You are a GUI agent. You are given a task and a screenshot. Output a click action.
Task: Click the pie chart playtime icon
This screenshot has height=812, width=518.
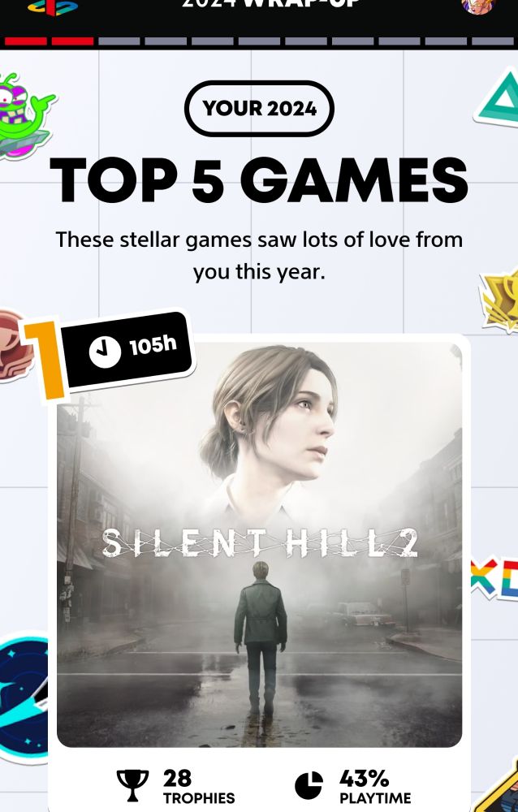click(x=309, y=785)
